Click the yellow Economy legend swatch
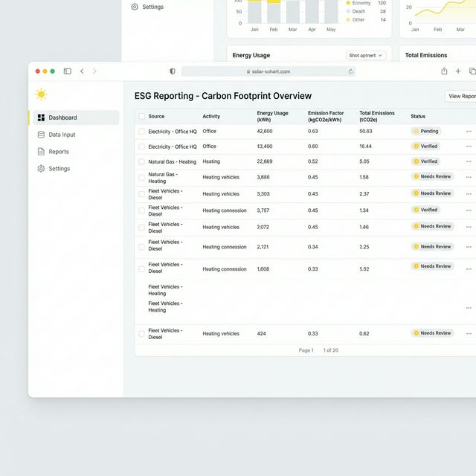Viewport: 476px width, 476px height. click(348, 3)
